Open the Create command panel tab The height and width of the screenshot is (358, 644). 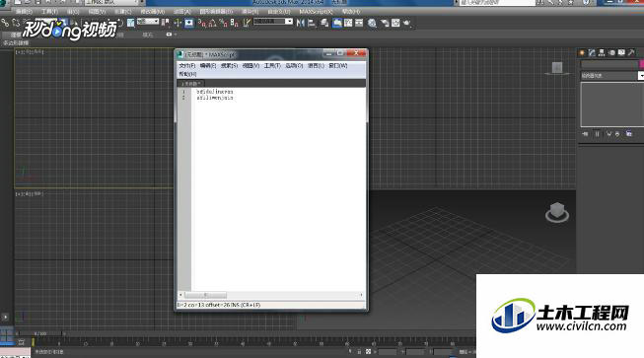582,52
